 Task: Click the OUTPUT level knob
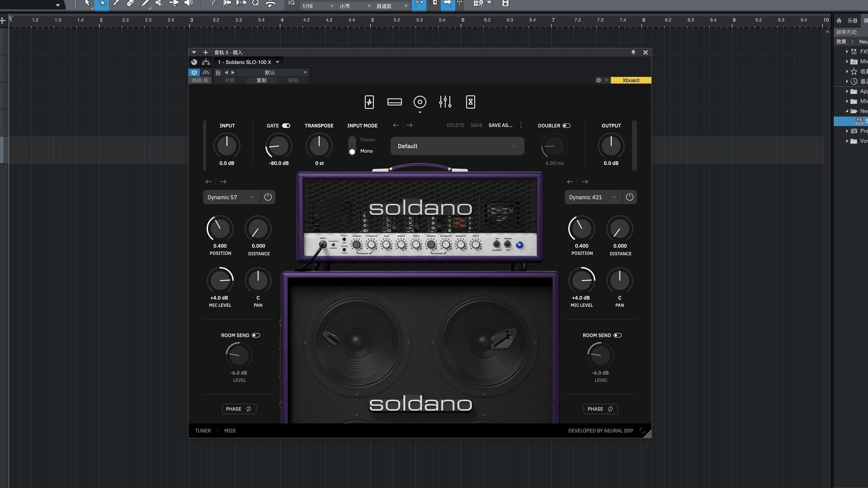611,145
